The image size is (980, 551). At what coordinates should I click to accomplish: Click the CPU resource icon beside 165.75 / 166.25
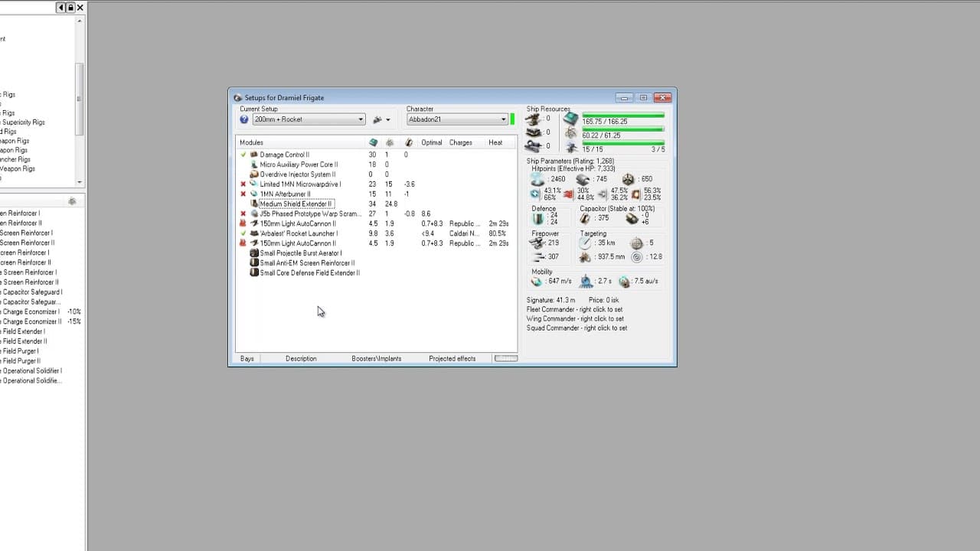[x=572, y=119]
